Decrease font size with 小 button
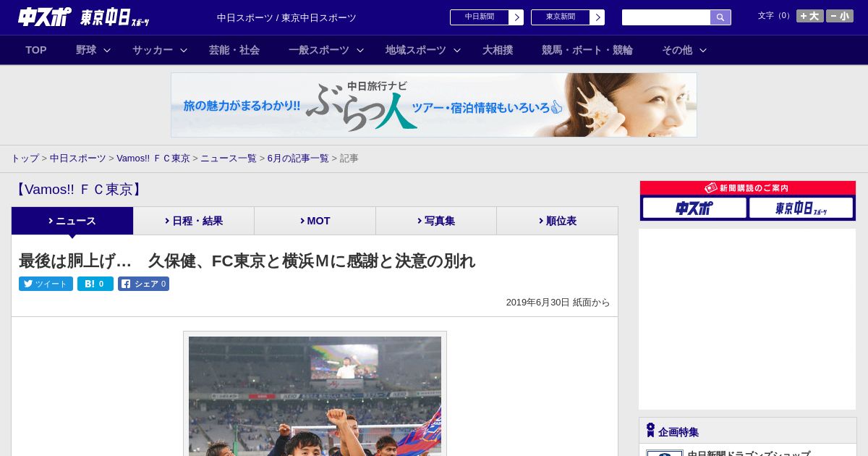The height and width of the screenshot is (456, 868). click(840, 16)
